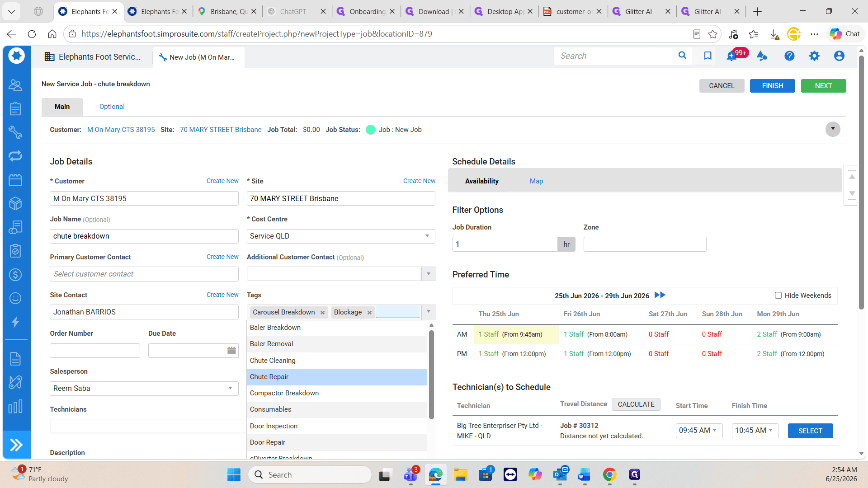Image resolution: width=868 pixels, height=488 pixels.
Task: Open Elephants Foot Servic... tab
Action: (x=93, y=56)
